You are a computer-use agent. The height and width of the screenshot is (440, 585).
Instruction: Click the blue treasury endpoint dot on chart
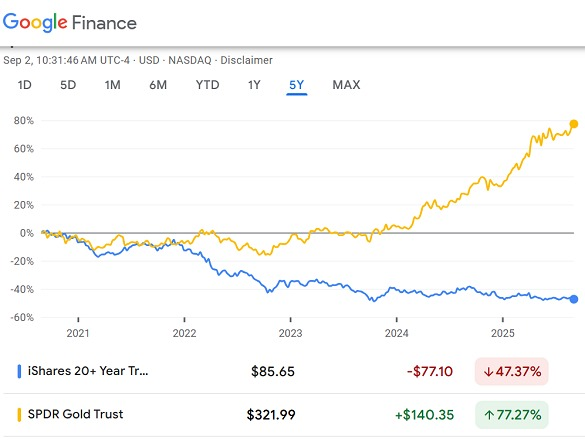pyautogui.click(x=574, y=299)
